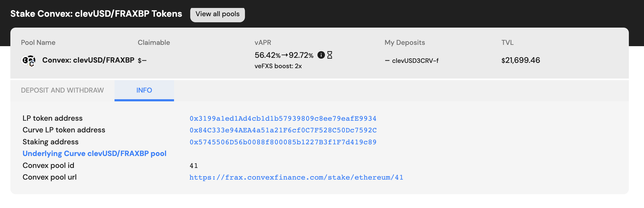
Task: Click the $21,699.46 TVL amount
Action: 520,60
